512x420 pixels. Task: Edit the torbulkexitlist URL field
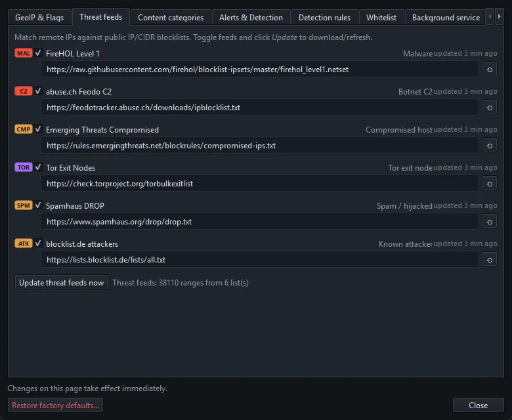(x=259, y=183)
